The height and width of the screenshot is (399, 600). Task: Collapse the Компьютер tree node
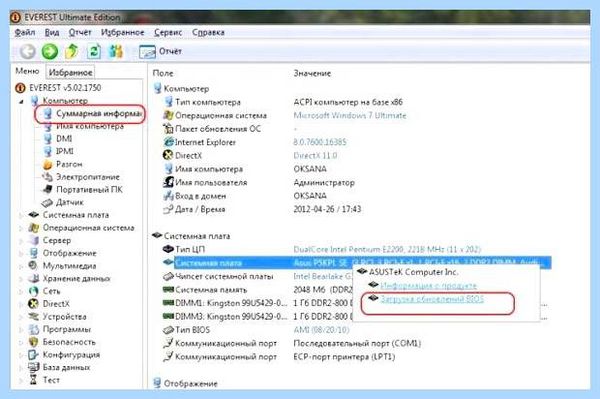point(21,101)
